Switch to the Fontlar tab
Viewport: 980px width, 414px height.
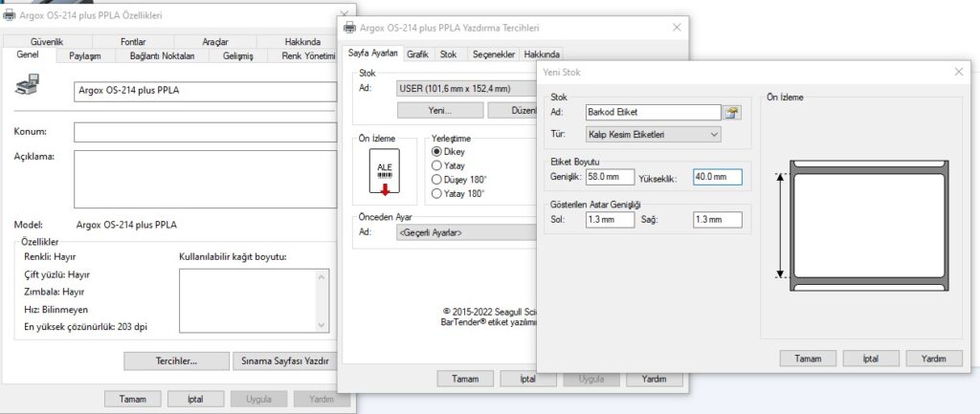[x=133, y=42]
